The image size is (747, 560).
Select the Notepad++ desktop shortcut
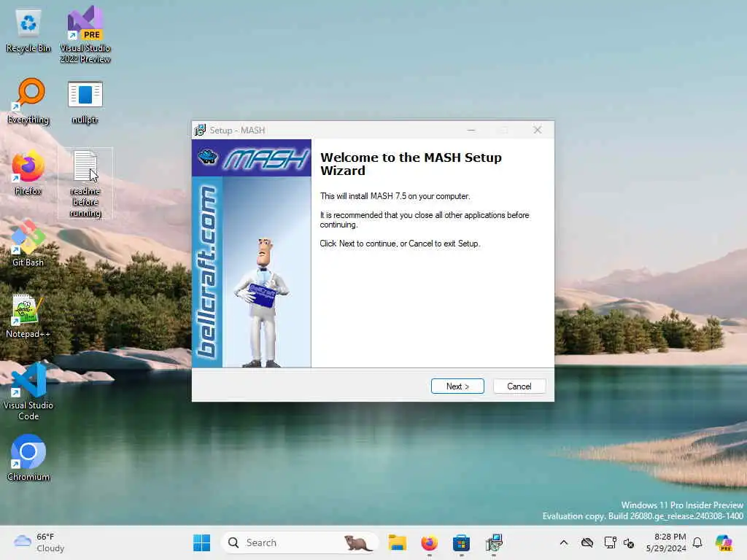point(28,316)
